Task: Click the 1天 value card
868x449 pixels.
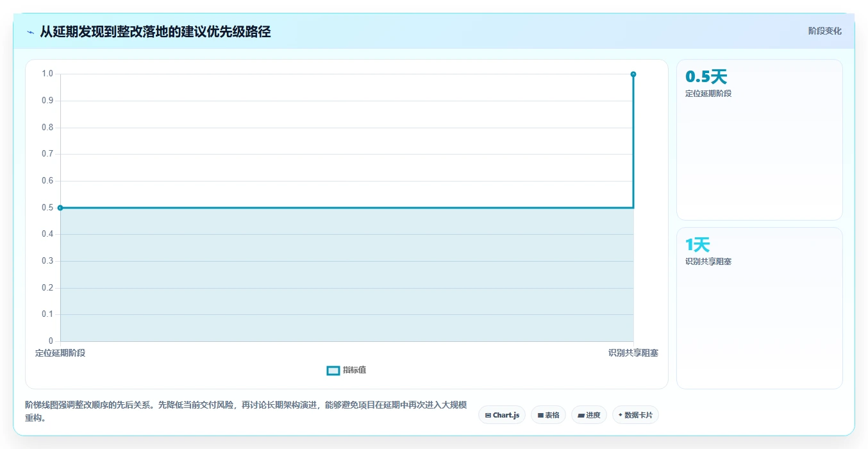Action: point(760,308)
